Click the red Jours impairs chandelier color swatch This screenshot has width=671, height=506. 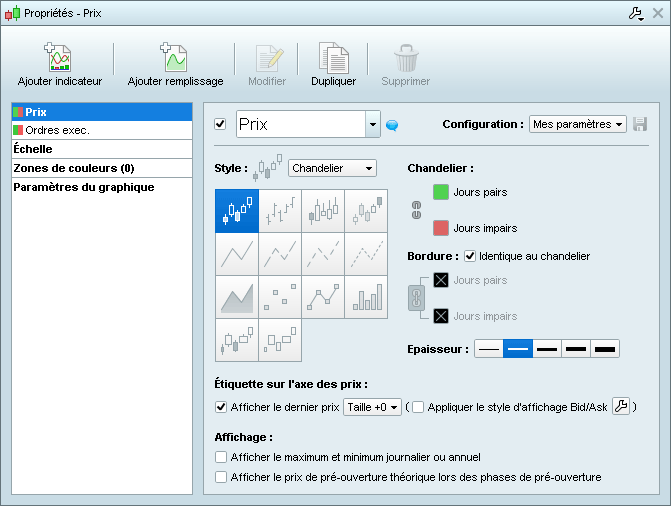[441, 228]
